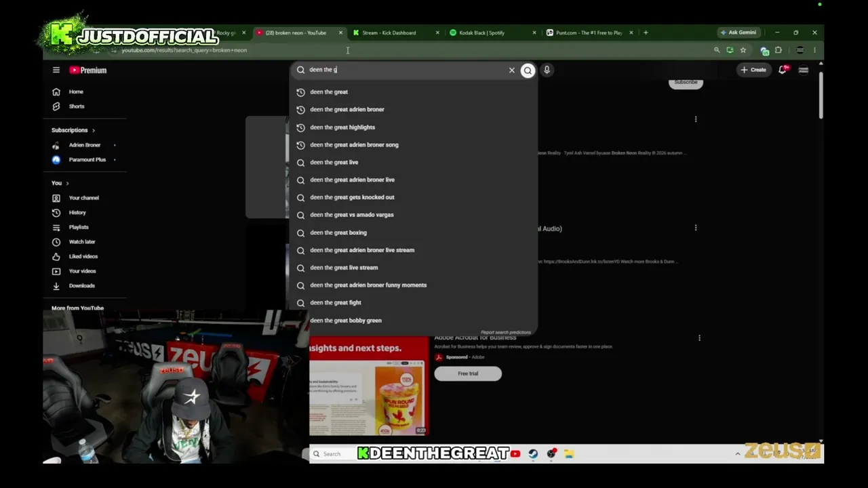
Task: Click the Ask Gemini button
Action: click(738, 33)
